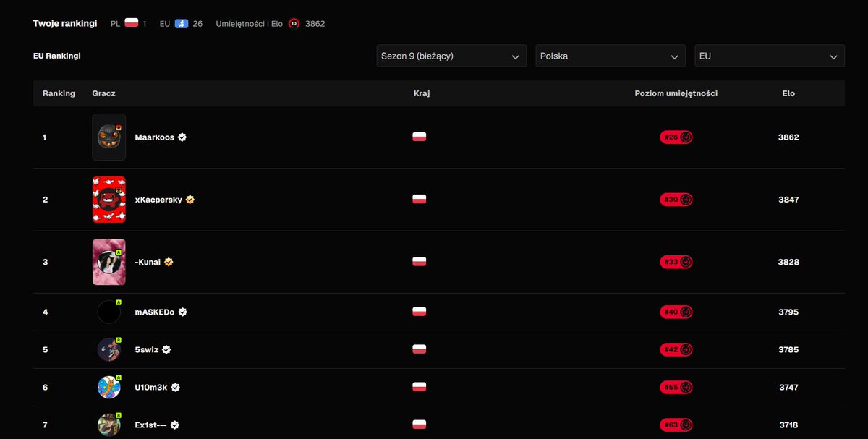Click the Poland flag in Maarkoos's row
The image size is (868, 439).
(x=420, y=137)
